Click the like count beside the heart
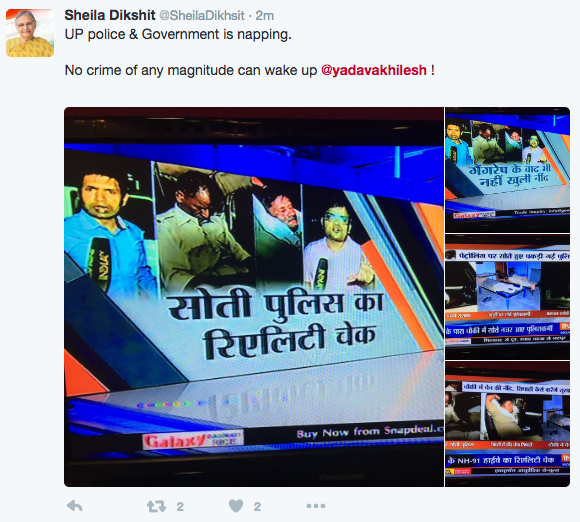This screenshot has width=580, height=522. tap(257, 506)
